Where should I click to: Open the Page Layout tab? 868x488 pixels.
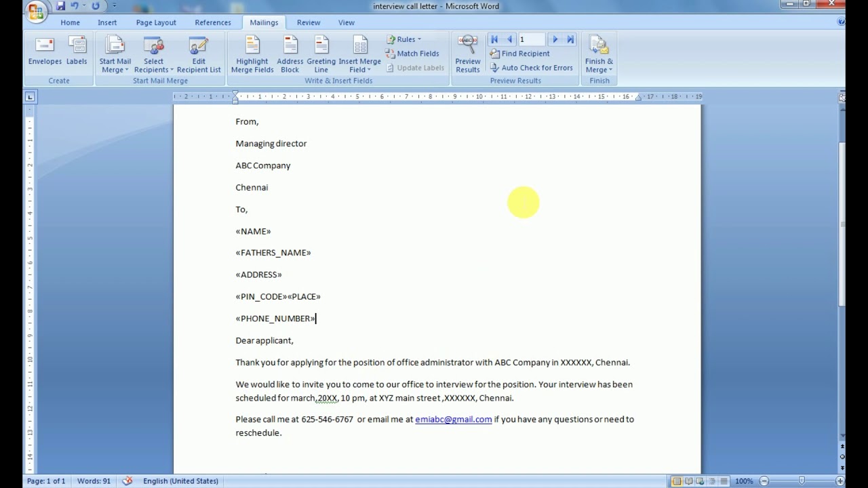(156, 22)
